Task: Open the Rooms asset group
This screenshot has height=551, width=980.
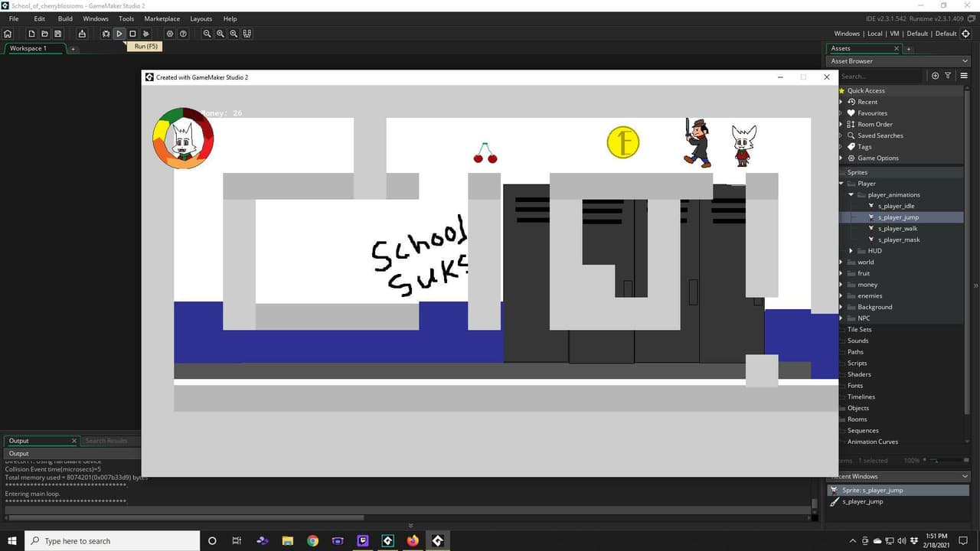Action: click(857, 419)
